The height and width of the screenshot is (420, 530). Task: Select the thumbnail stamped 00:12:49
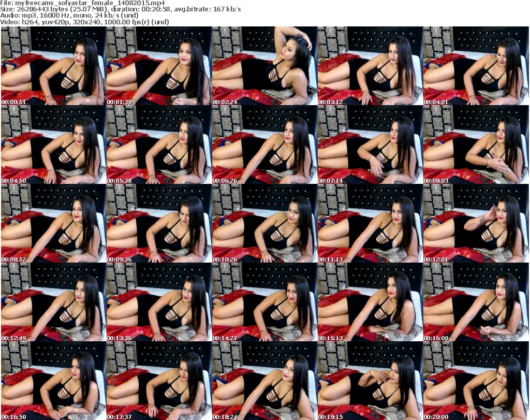(53, 302)
